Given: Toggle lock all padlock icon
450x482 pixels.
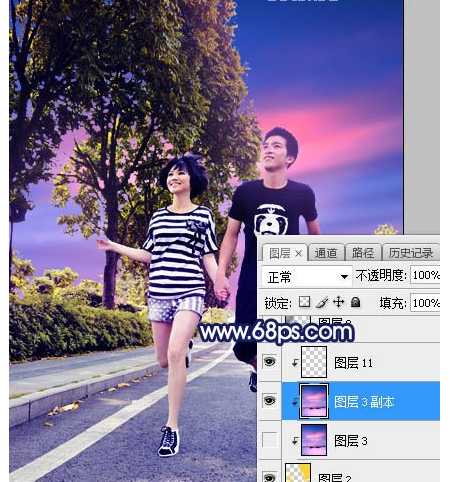Looking at the screenshot, I should 356,302.
